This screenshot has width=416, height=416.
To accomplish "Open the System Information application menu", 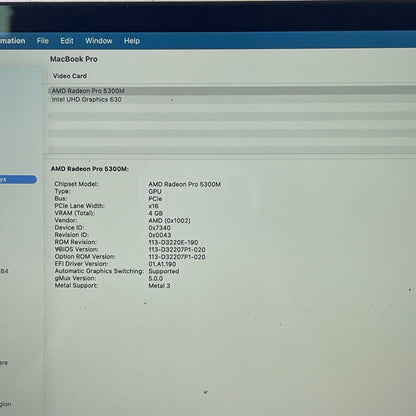I will [x=13, y=41].
